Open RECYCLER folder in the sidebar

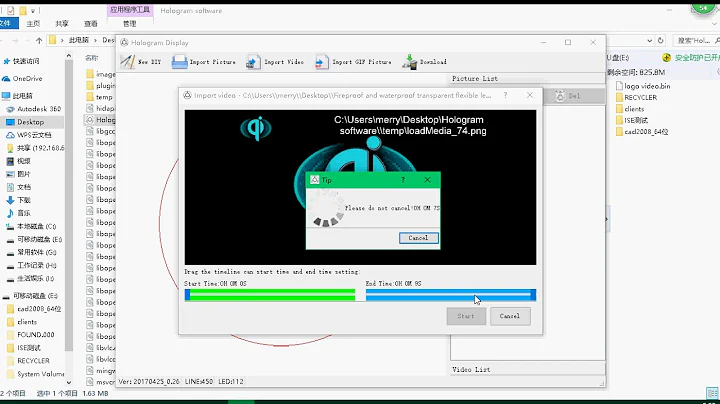pyautogui.click(x=33, y=361)
